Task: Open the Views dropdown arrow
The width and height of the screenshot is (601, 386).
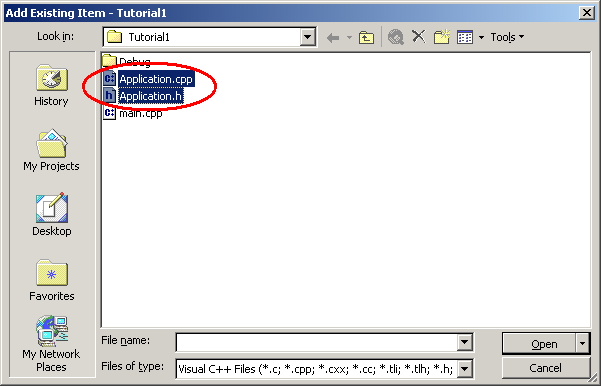Action: [481, 38]
